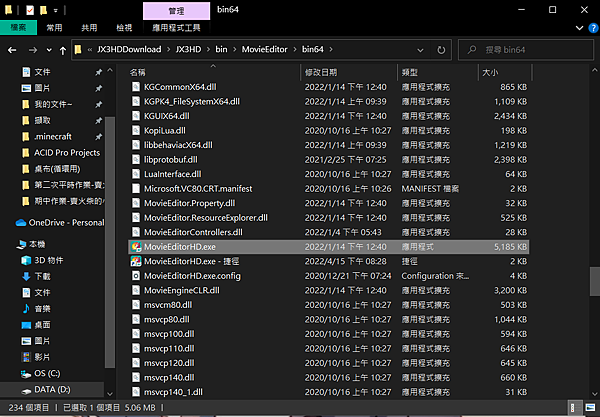Select the 管理 contextual tab
Screen dimensions: 600x417
coord(176,11)
